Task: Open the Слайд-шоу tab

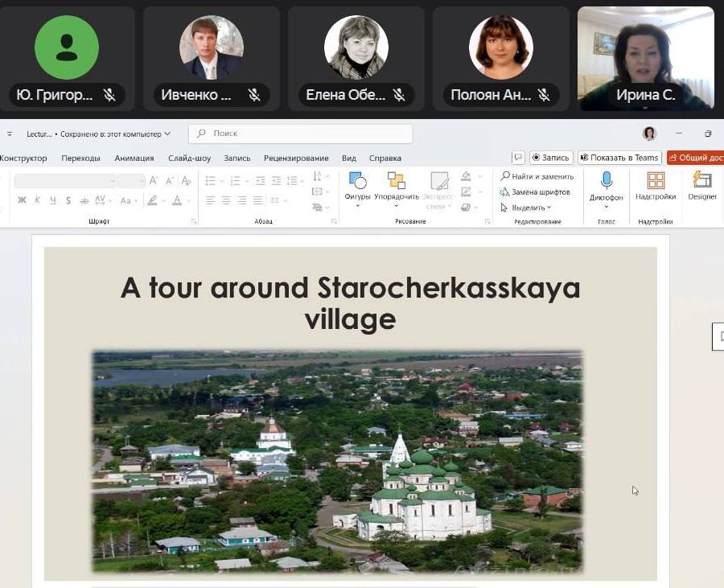Action: 189,158
